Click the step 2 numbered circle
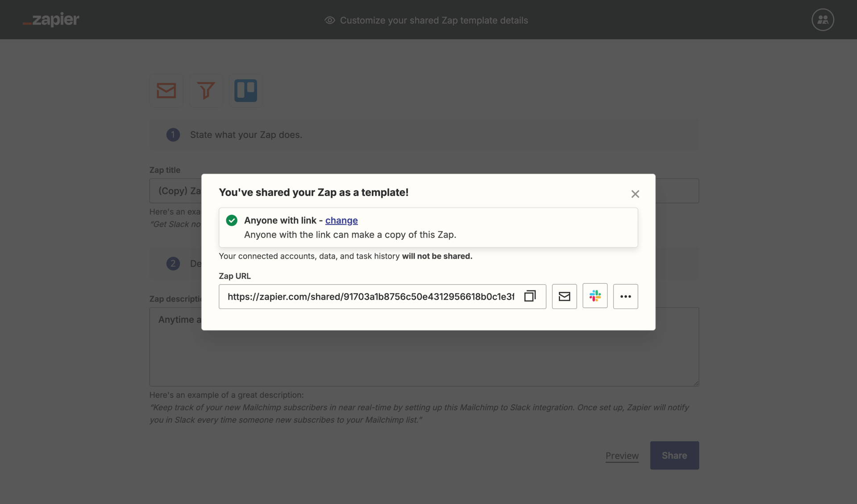 pos(173,264)
